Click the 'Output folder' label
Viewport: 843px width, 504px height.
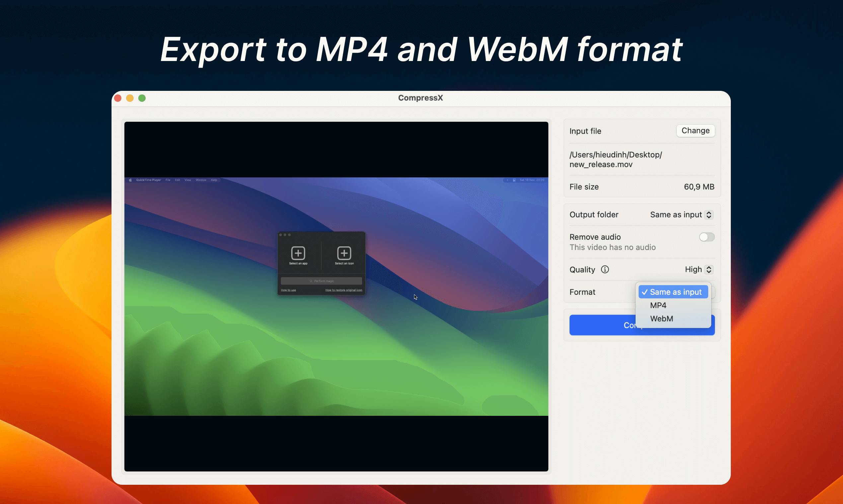coord(594,215)
